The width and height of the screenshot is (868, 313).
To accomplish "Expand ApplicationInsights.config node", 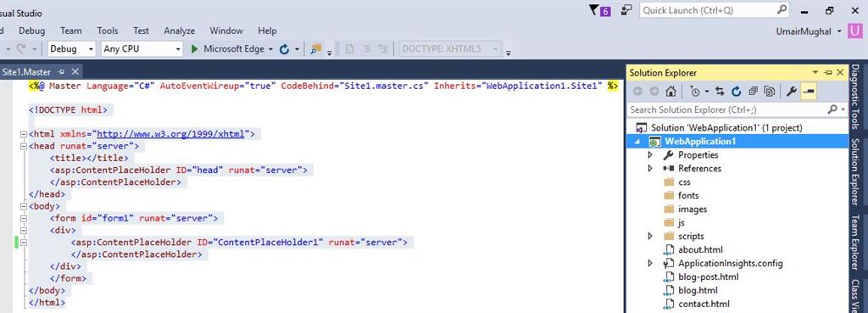I will click(x=650, y=263).
